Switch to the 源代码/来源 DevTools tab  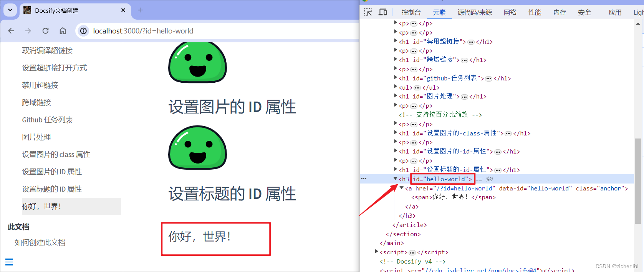click(475, 12)
